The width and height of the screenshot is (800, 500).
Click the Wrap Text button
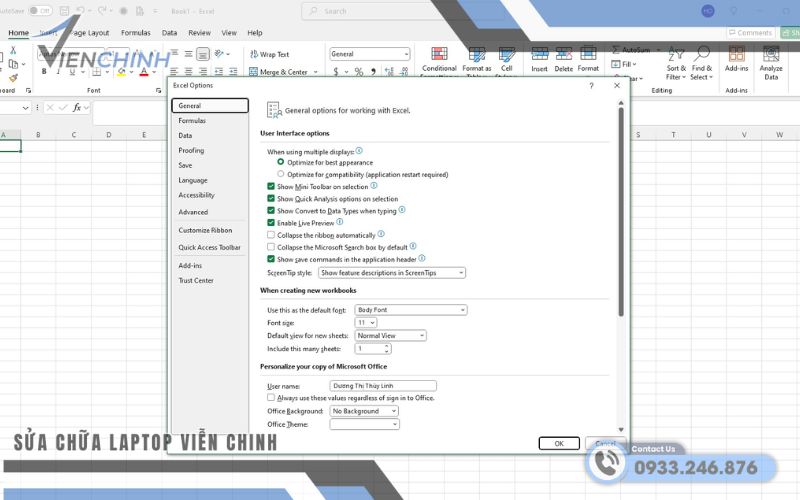point(270,54)
